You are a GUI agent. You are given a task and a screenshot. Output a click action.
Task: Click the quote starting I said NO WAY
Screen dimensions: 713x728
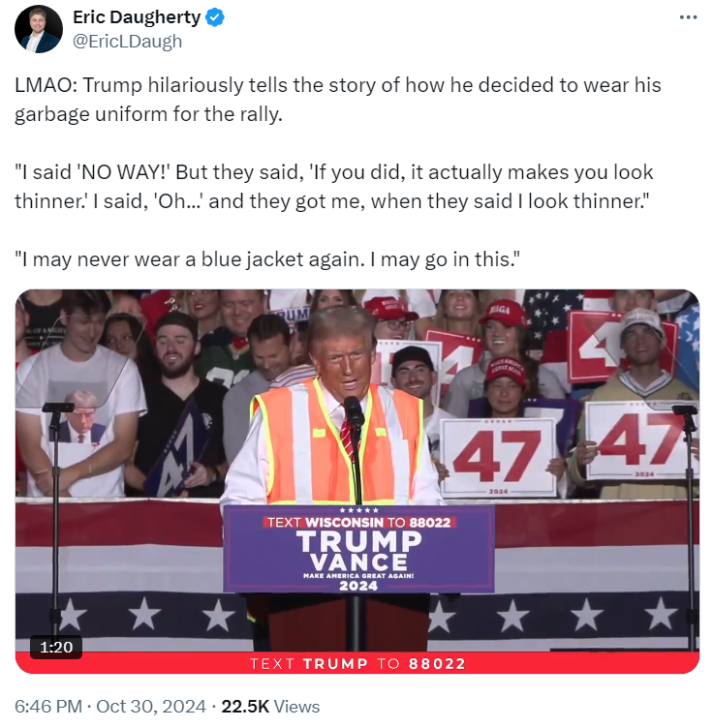(x=334, y=187)
